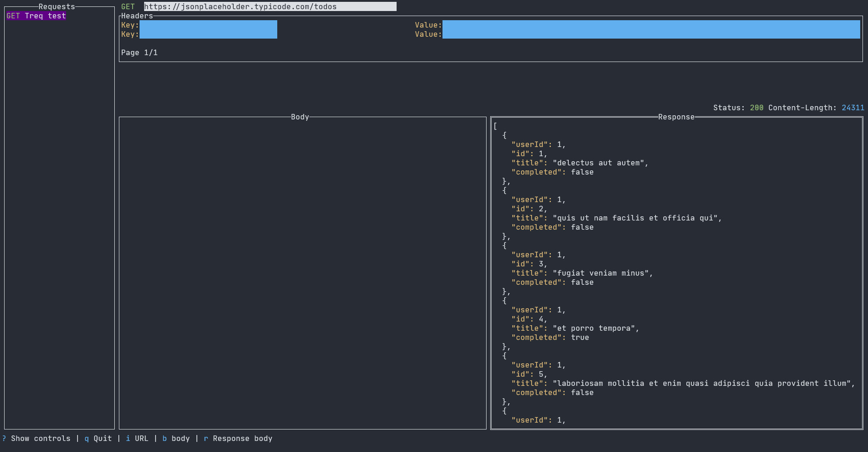Click inside the empty Body panel
The image size is (868, 452).
tap(302, 273)
